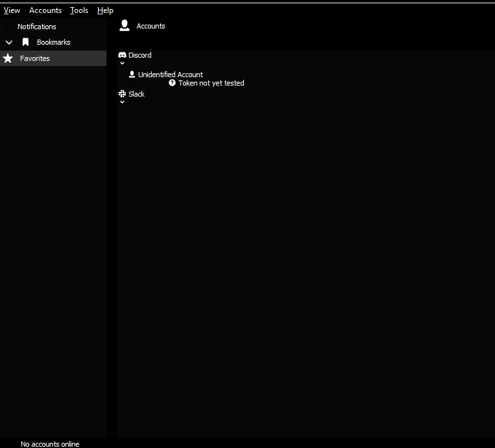Click the Favorites star icon
The height and width of the screenshot is (448, 495).
click(8, 58)
